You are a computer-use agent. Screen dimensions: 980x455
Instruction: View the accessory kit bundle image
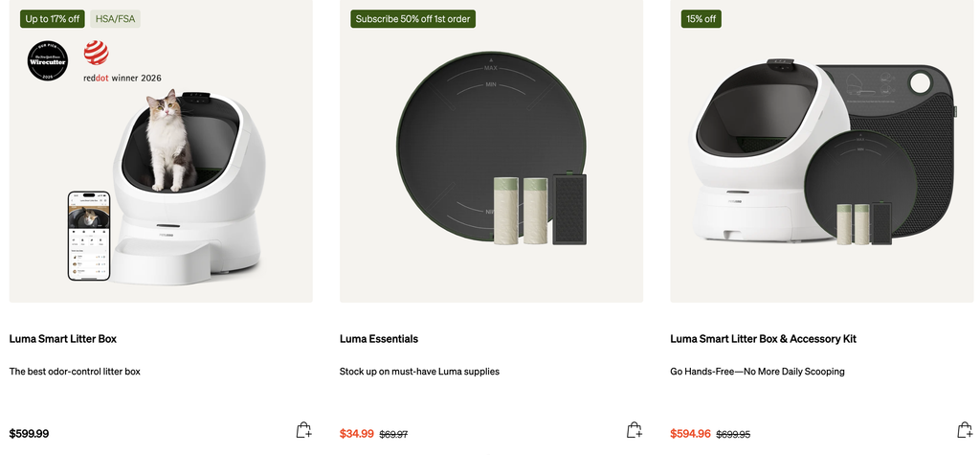click(822, 152)
